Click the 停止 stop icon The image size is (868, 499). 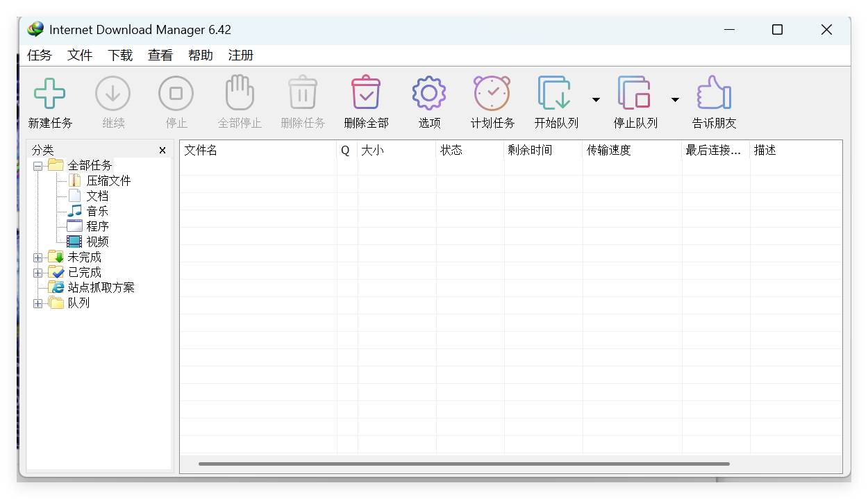coord(176,93)
